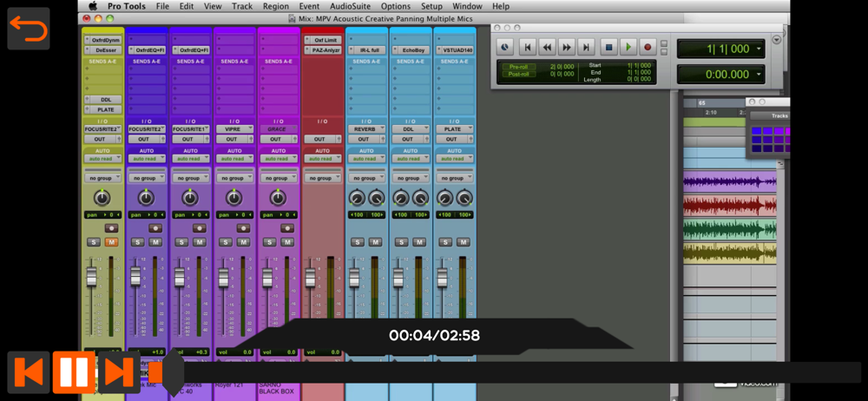Image resolution: width=868 pixels, height=401 pixels.
Task: Start playback with the green Play button
Action: point(628,47)
